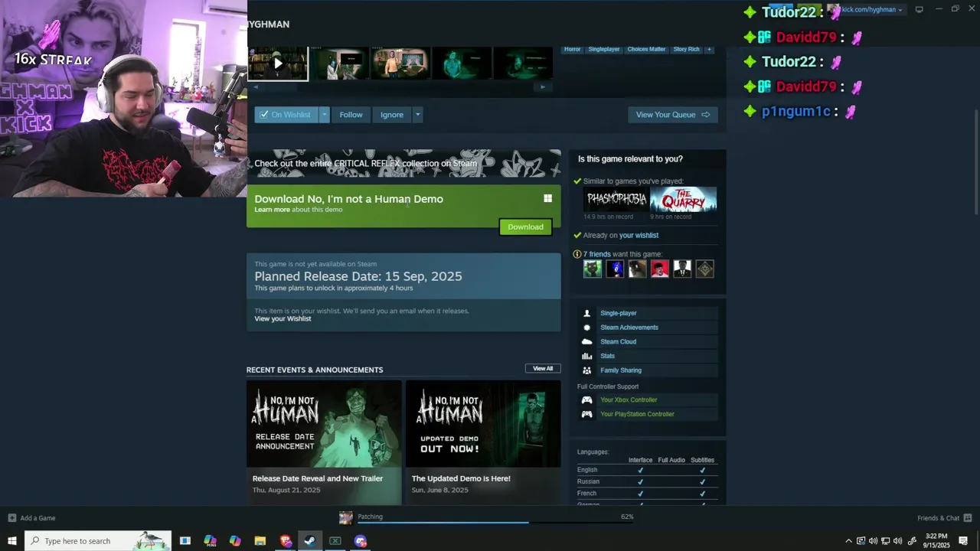Open Release Date Reveal and New Trailer announcement

pos(324,442)
